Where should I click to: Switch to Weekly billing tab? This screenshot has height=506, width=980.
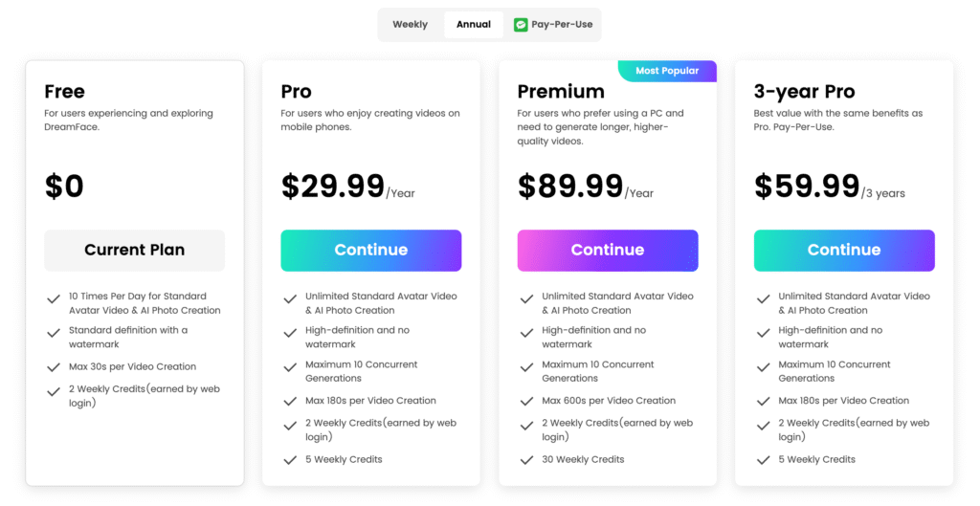coord(410,24)
